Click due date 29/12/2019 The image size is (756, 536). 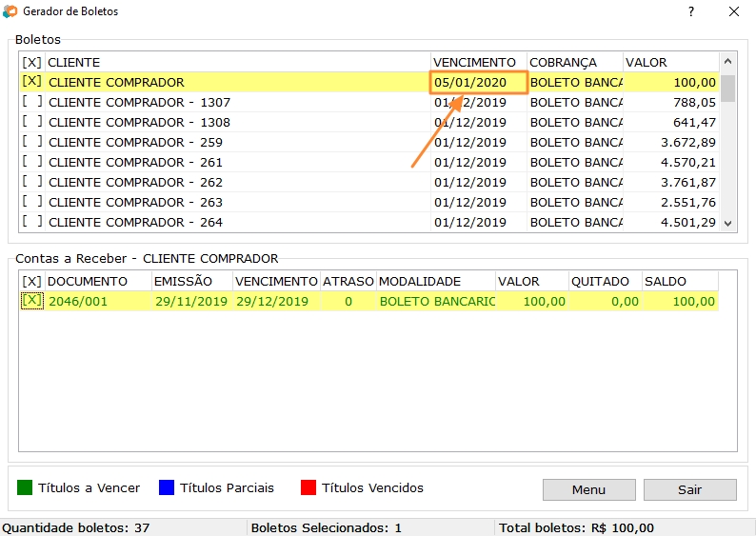[x=272, y=301]
